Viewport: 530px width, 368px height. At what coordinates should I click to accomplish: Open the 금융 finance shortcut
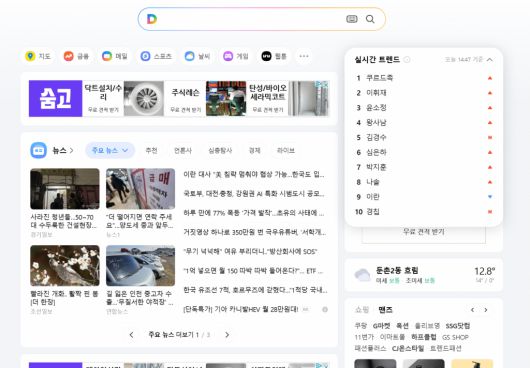[76, 56]
